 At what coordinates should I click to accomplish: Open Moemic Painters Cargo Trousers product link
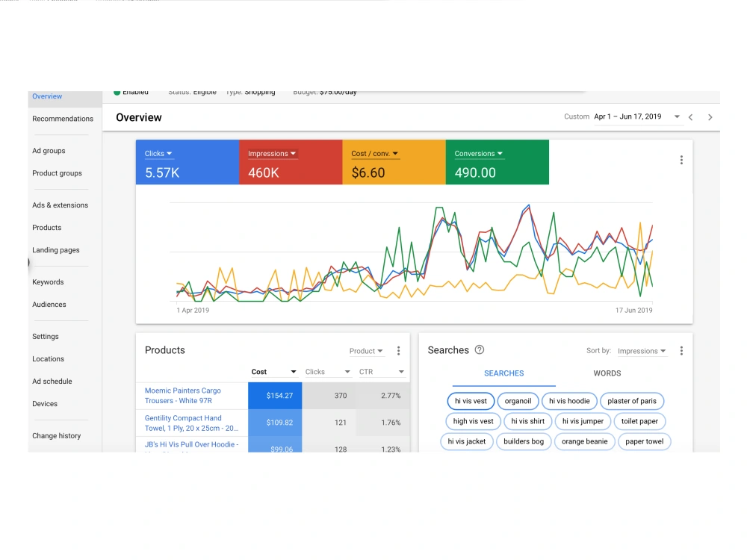(183, 396)
